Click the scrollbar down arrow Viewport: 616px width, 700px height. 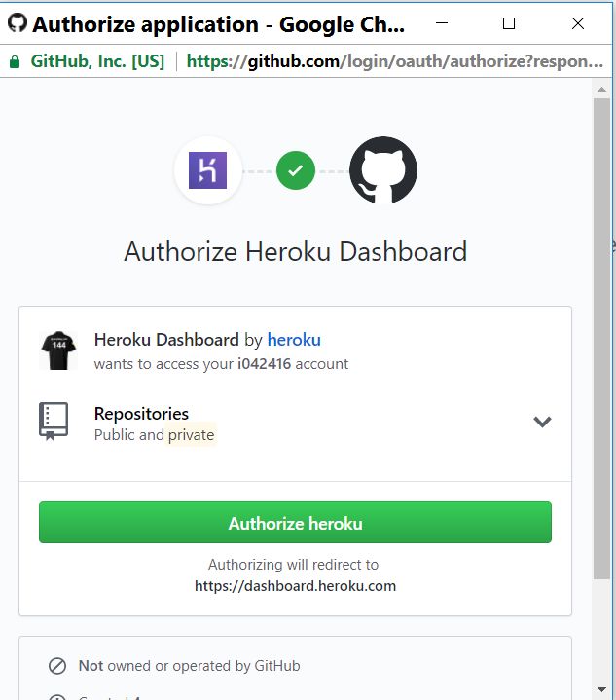coord(601,689)
